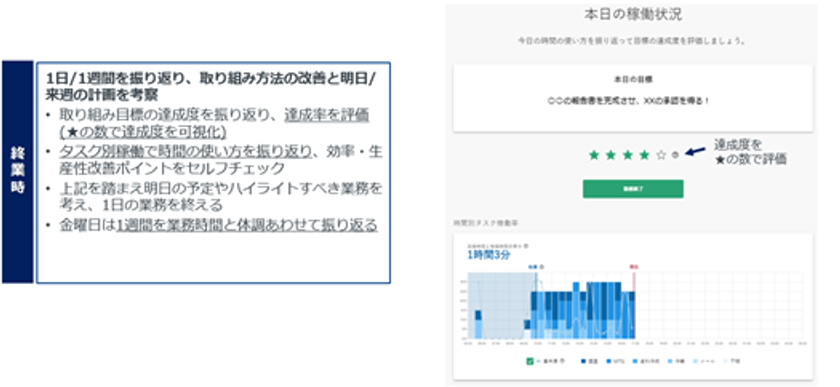Toggle the darkest blue legend series
This screenshot has height=387, width=840.
(589, 361)
